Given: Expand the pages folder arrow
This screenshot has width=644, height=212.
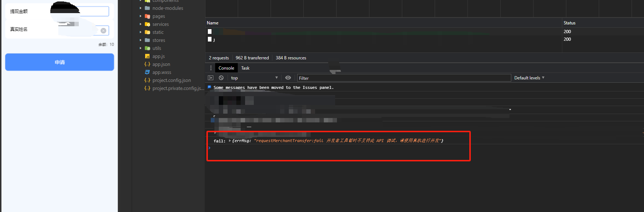Looking at the screenshot, I should point(140,16).
